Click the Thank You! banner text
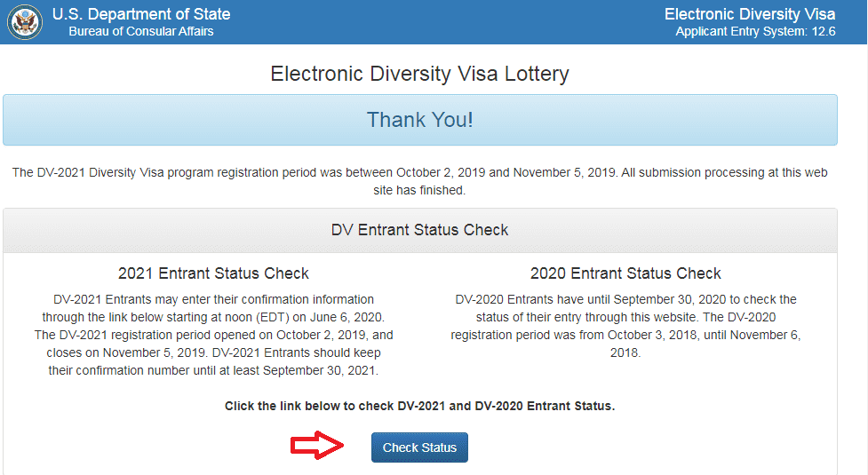The image size is (868, 475). 419,120
